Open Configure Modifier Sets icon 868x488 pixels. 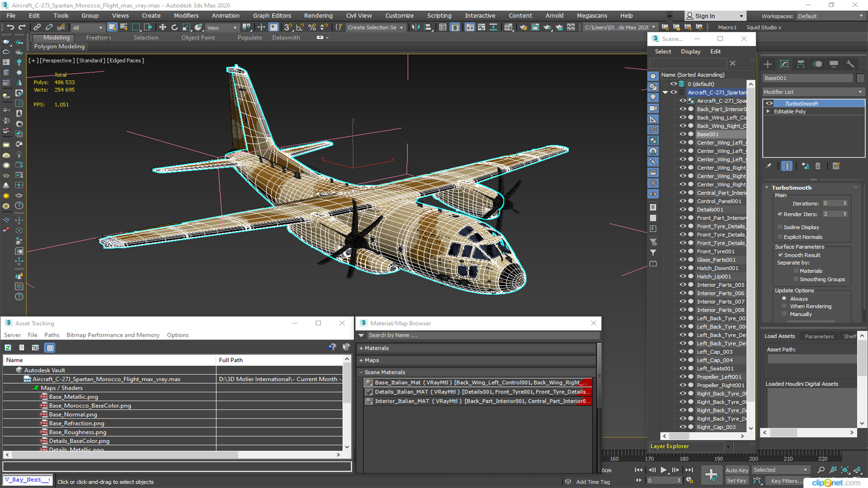[x=836, y=166]
